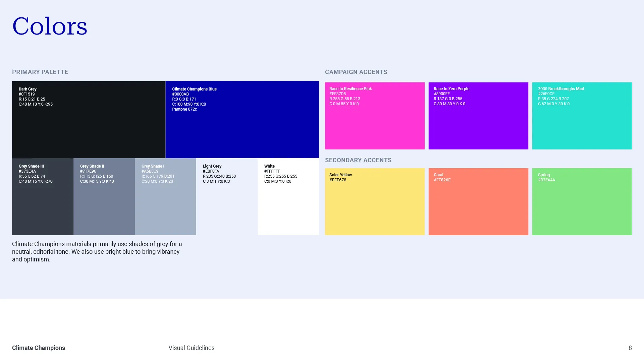The image size is (644, 362).
Task: Click the Solar Yellow swatch
Action: [375, 201]
